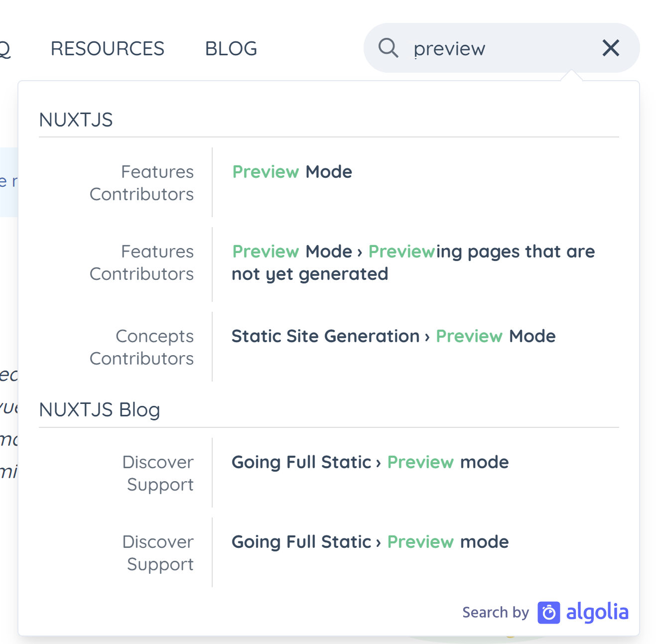Click the magnifying glass search icon
This screenshot has width=656, height=644.
tap(389, 47)
